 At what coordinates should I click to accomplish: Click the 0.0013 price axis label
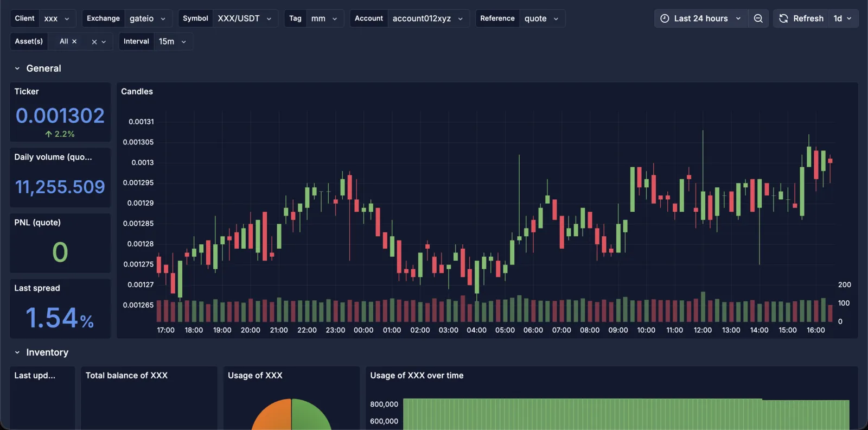pos(143,162)
